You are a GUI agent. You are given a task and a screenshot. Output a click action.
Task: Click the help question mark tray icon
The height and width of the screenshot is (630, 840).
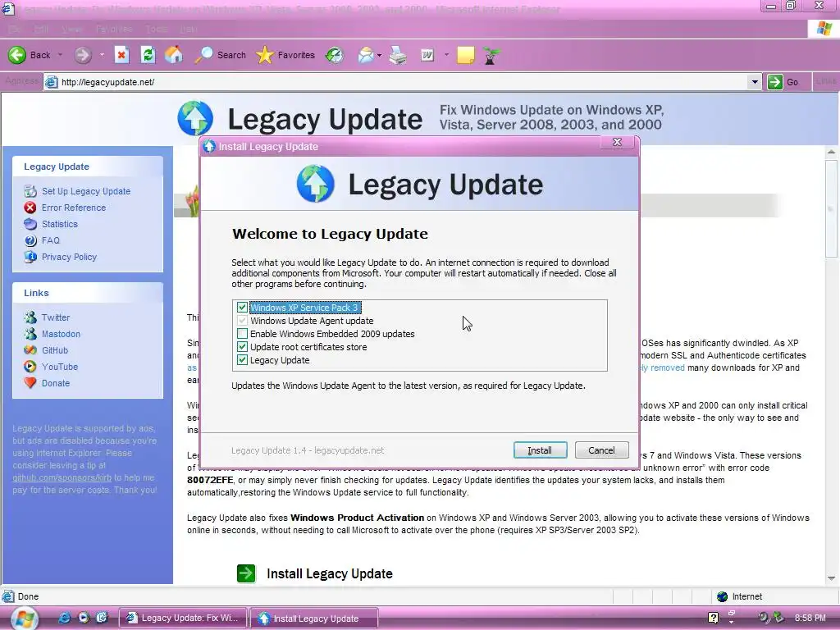(x=713, y=618)
